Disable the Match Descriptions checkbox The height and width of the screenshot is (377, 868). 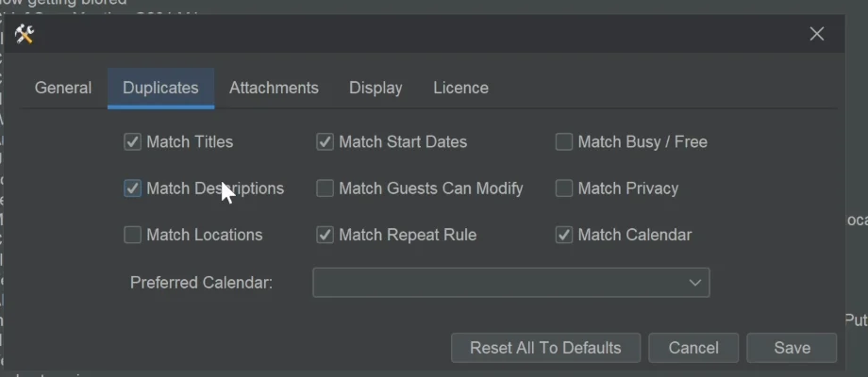[132, 188]
